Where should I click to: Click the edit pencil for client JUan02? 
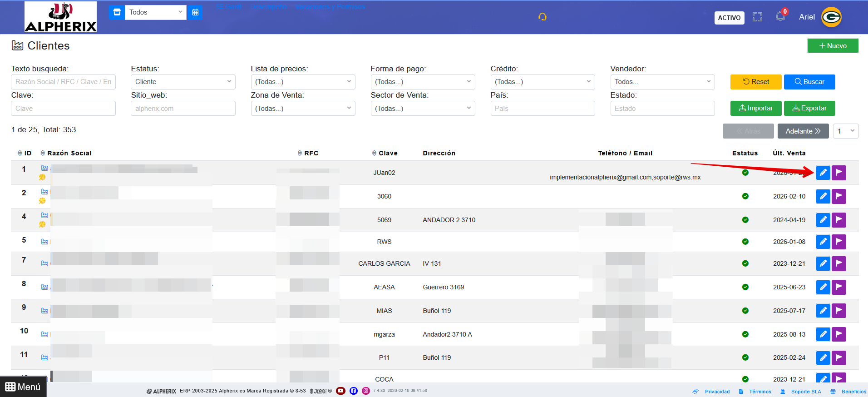(823, 173)
